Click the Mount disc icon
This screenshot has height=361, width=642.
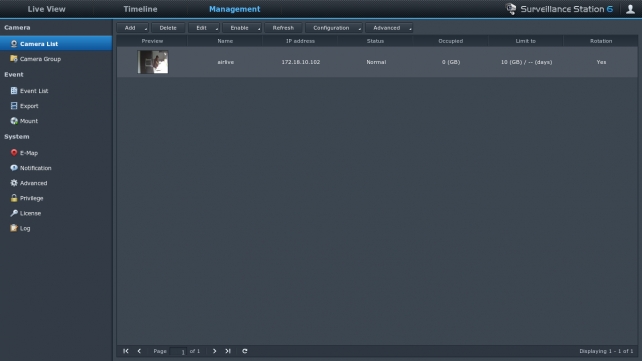pos(14,121)
